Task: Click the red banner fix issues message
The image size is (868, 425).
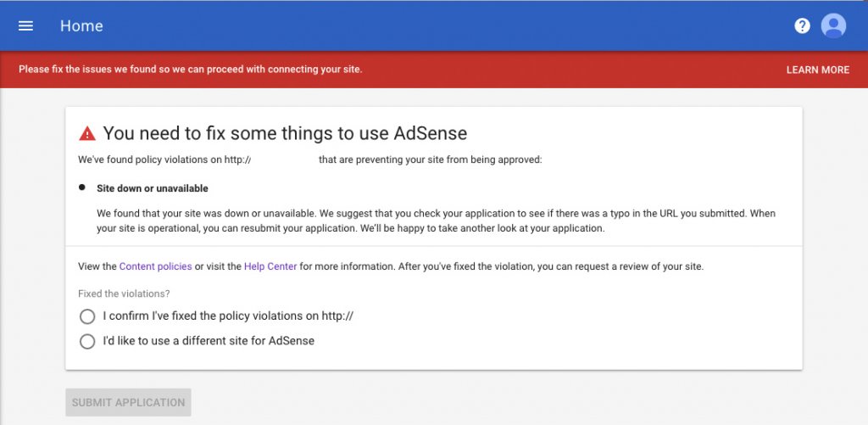Action: click(191, 70)
